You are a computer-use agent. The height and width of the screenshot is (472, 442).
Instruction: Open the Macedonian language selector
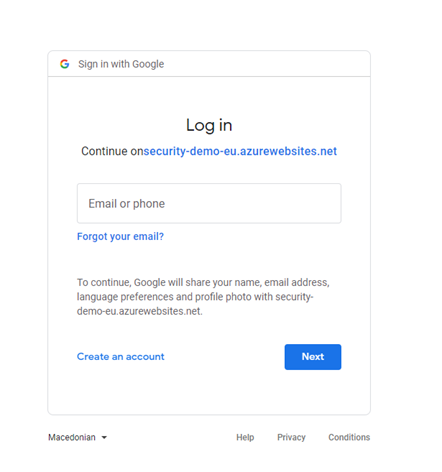click(x=77, y=437)
